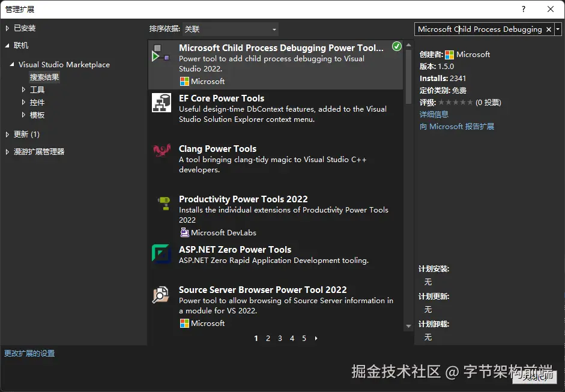
Task: Click the Microsoft logo under Child Process Debugging
Action: point(184,82)
